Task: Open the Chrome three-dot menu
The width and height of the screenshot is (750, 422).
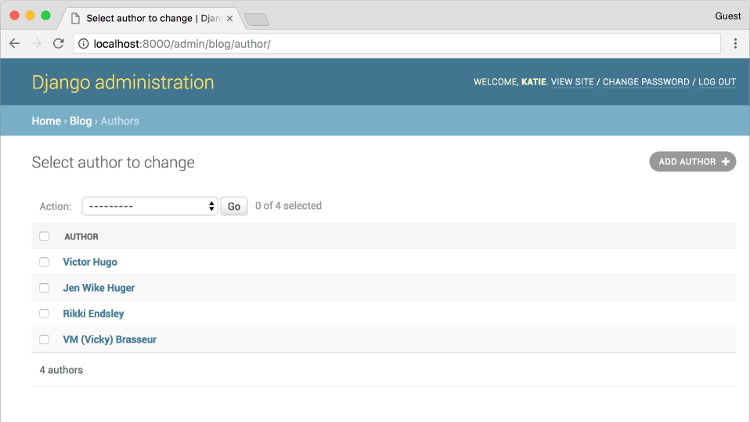Action: point(735,44)
